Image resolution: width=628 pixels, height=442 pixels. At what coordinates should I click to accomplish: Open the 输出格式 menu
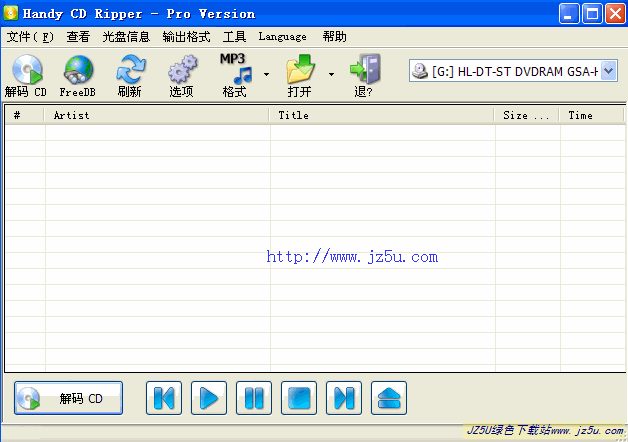pyautogui.click(x=186, y=37)
